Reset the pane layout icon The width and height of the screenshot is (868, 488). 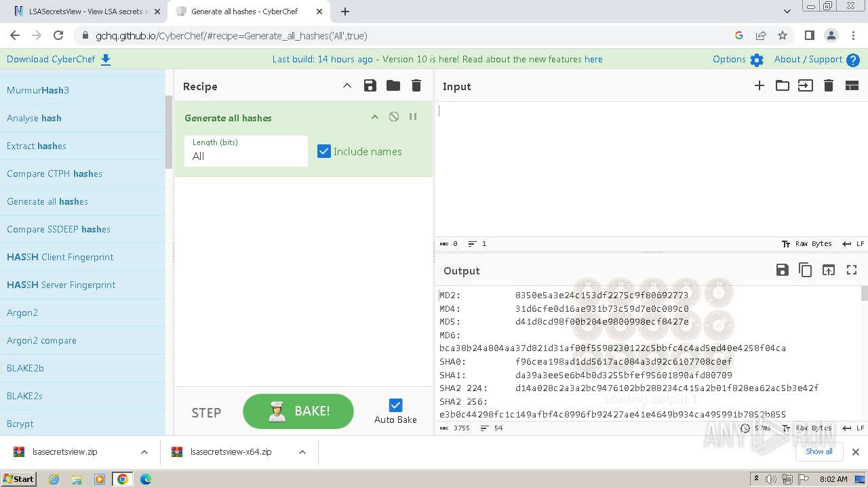coord(852,85)
